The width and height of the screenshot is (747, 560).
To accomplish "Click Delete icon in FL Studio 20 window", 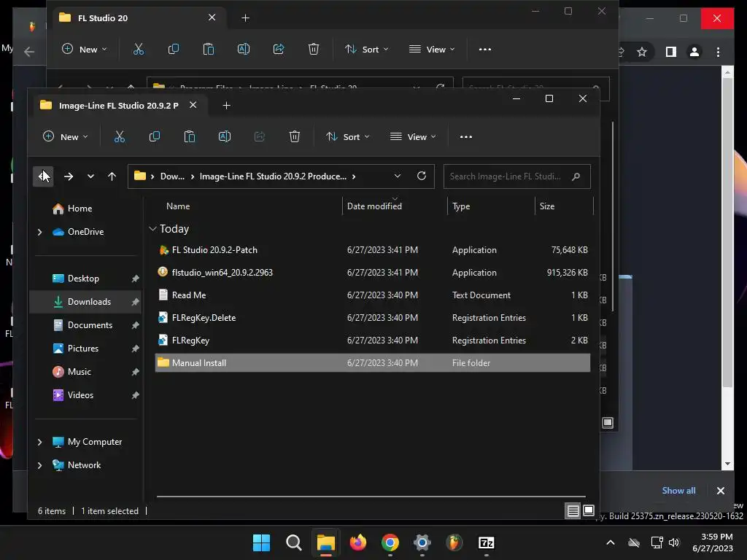I will tap(314, 49).
